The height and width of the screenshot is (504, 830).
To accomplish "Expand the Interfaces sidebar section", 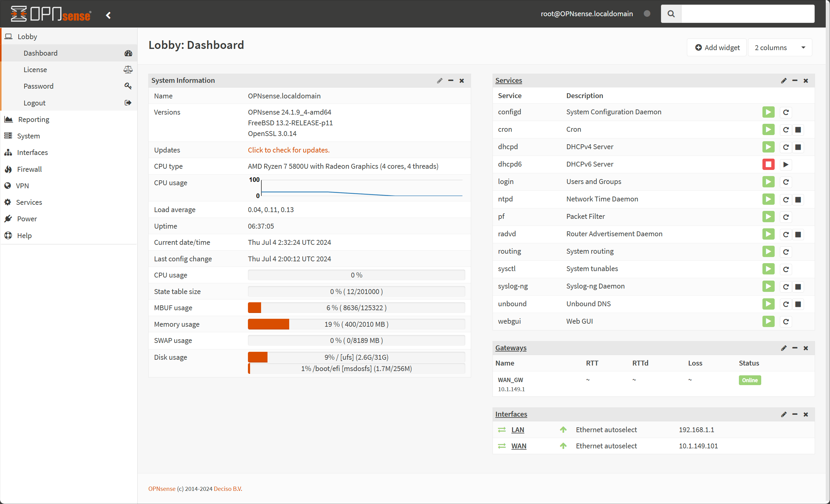I will click(x=32, y=153).
